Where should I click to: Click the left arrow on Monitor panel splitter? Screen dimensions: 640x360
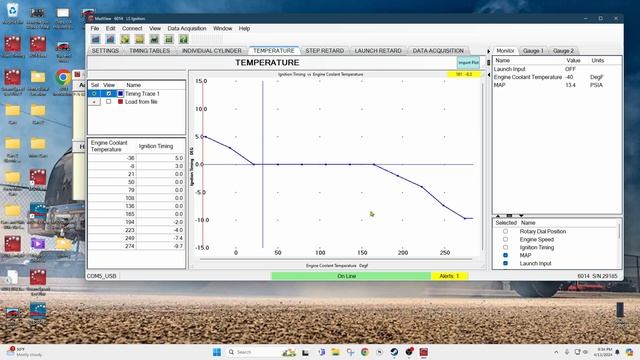(489, 75)
